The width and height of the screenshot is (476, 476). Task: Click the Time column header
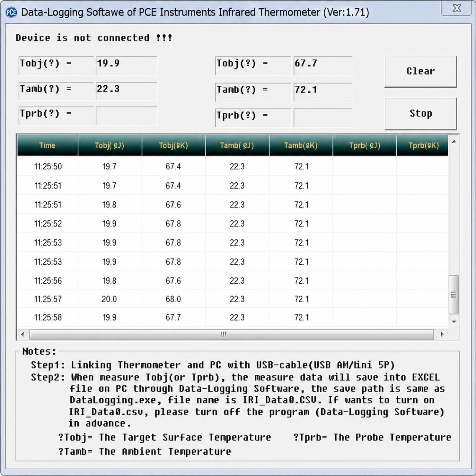[x=47, y=146]
